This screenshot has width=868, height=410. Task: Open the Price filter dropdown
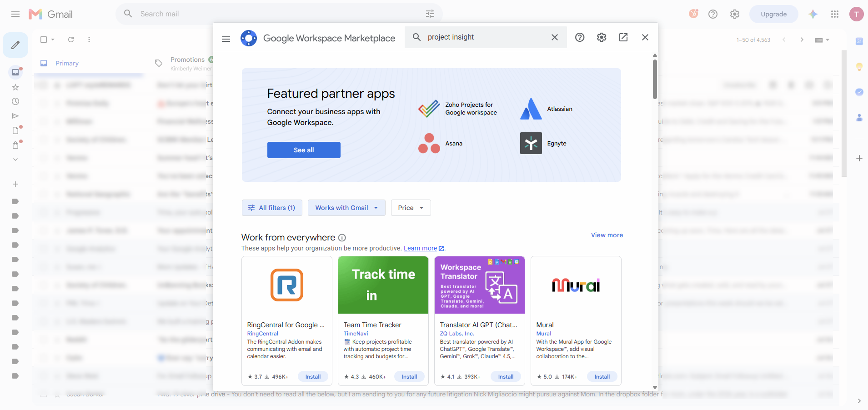click(411, 208)
